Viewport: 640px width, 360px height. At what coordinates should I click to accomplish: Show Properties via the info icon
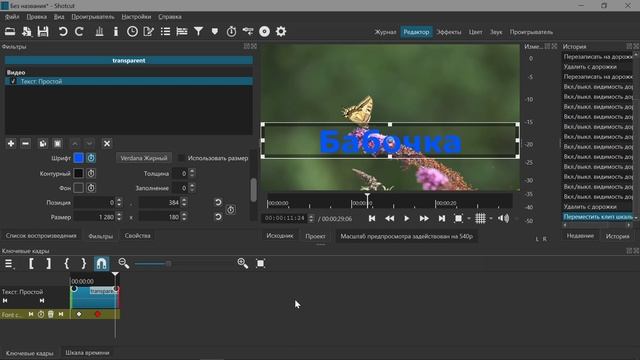click(116, 31)
